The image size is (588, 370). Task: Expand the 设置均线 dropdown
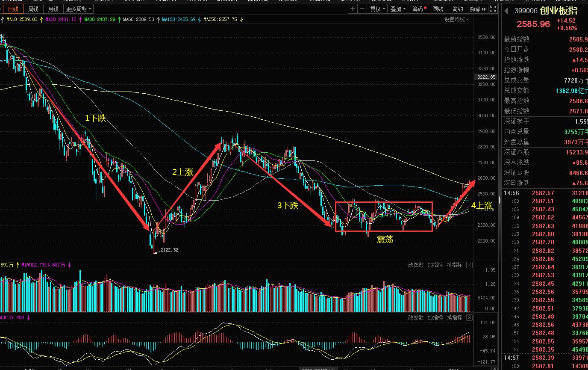[x=456, y=19]
